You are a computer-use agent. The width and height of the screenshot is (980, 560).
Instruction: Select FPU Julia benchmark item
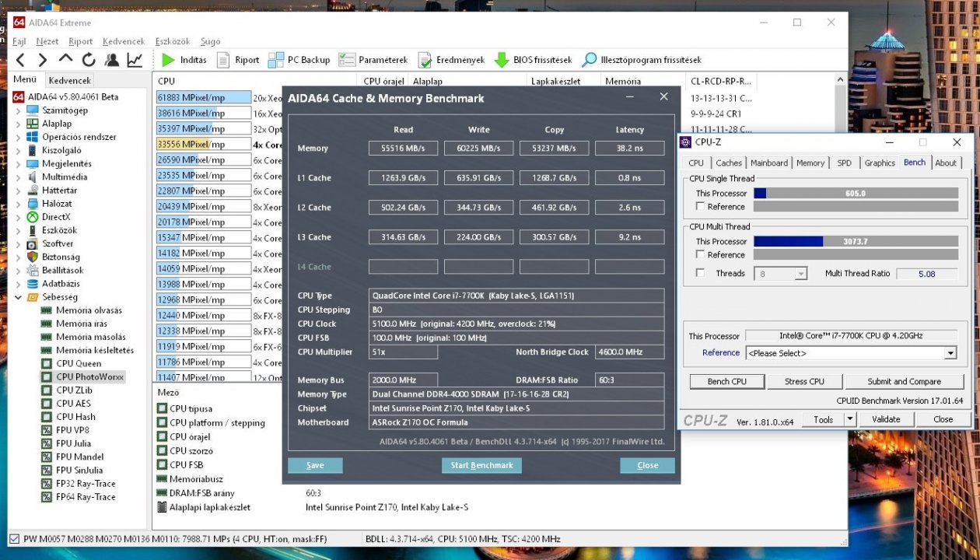click(73, 443)
